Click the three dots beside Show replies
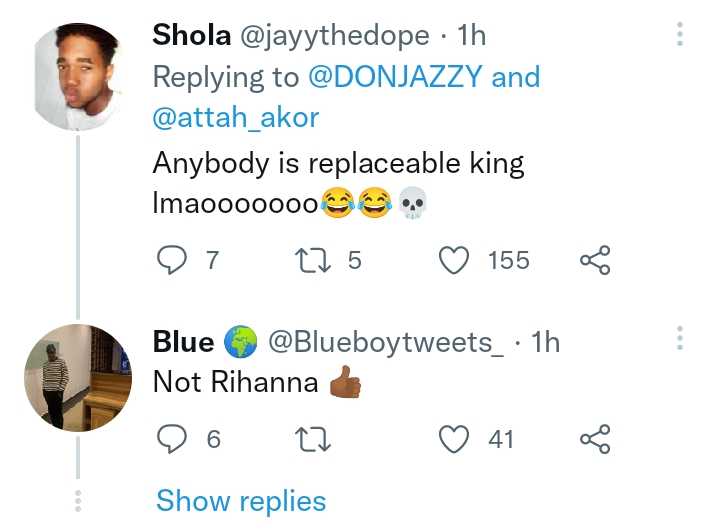This screenshot has width=720, height=532. pos(78,500)
